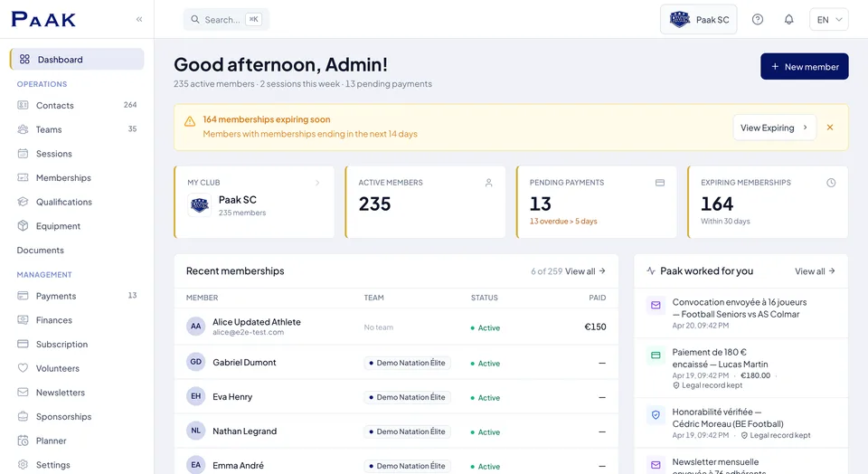Open the help question-mark icon
This screenshot has width=868, height=474.
[x=758, y=19]
